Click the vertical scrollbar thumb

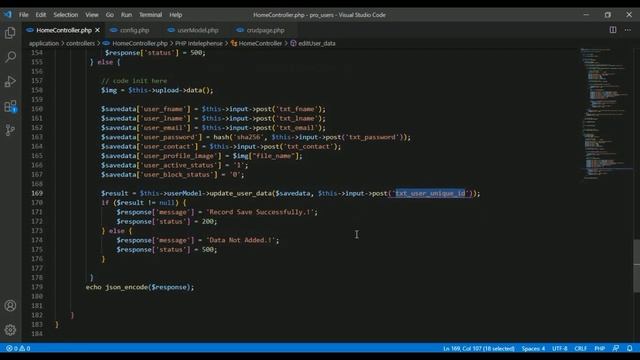pyautogui.click(x=636, y=266)
